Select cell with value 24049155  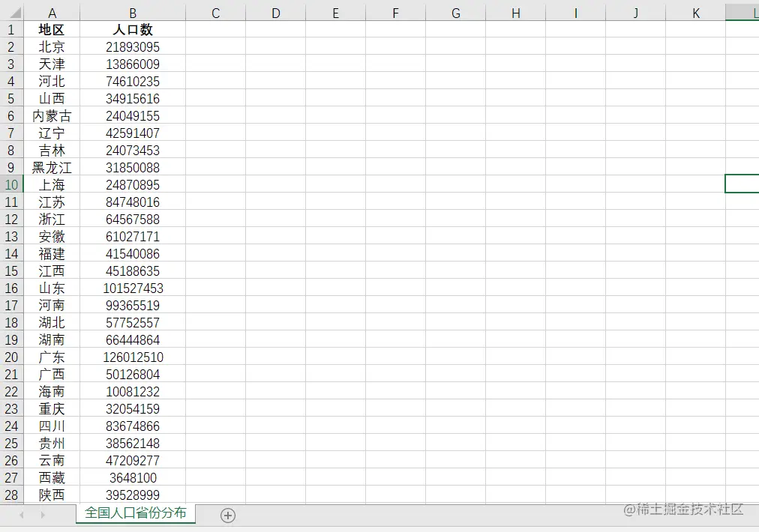pyautogui.click(x=133, y=116)
